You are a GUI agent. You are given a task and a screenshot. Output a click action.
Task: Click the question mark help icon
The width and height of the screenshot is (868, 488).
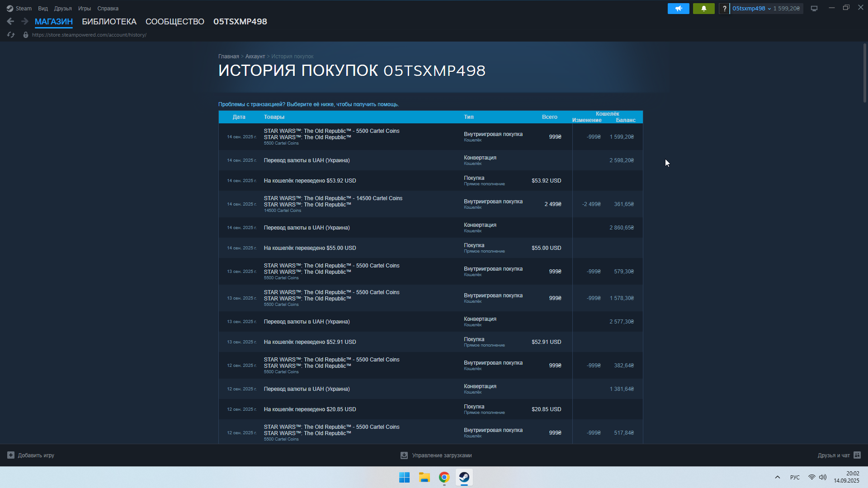tap(724, 9)
